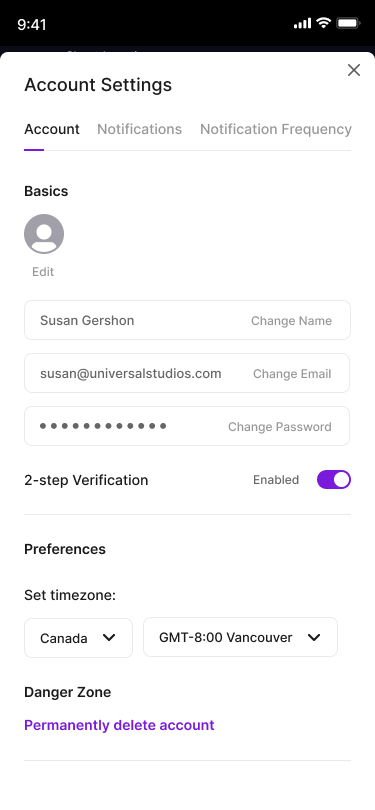Click the chevron arrow beside Canada

[x=109, y=637]
